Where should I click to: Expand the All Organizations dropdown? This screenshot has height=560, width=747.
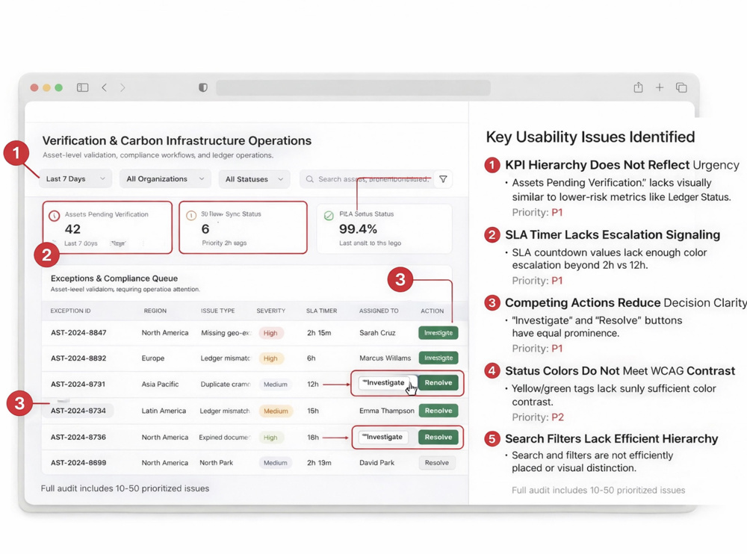pos(165,179)
